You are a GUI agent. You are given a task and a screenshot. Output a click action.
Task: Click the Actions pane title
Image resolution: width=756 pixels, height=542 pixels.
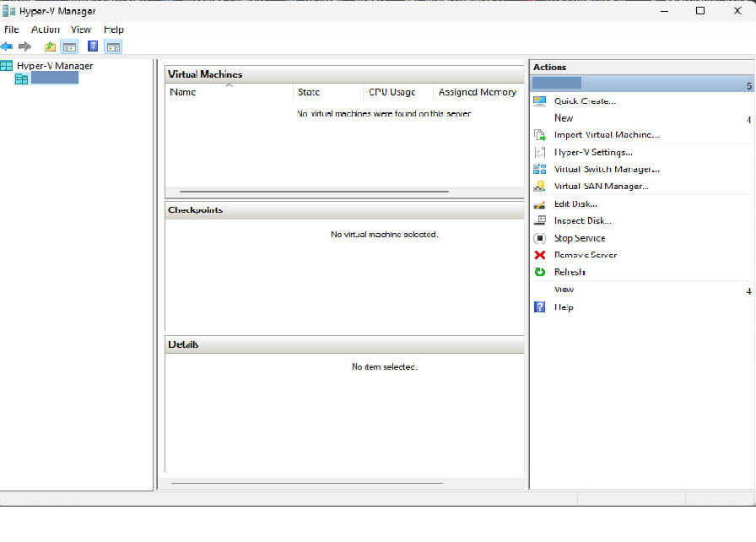[549, 67]
